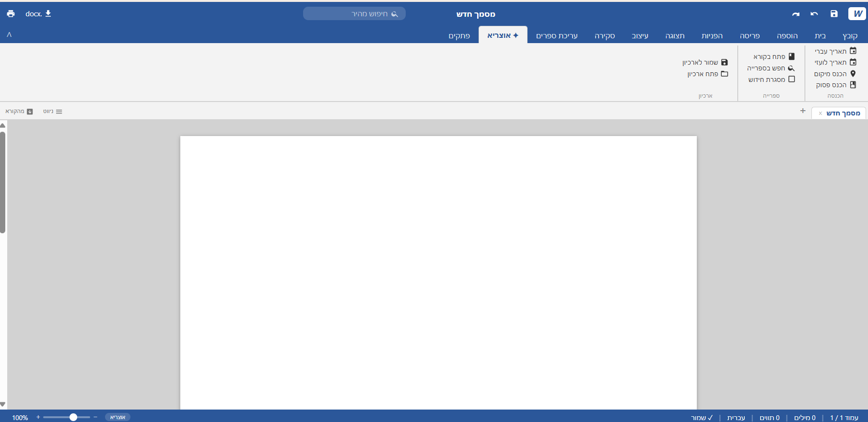Click the מסמך חדש title in header
This screenshot has width=868, height=422.
coord(476,14)
